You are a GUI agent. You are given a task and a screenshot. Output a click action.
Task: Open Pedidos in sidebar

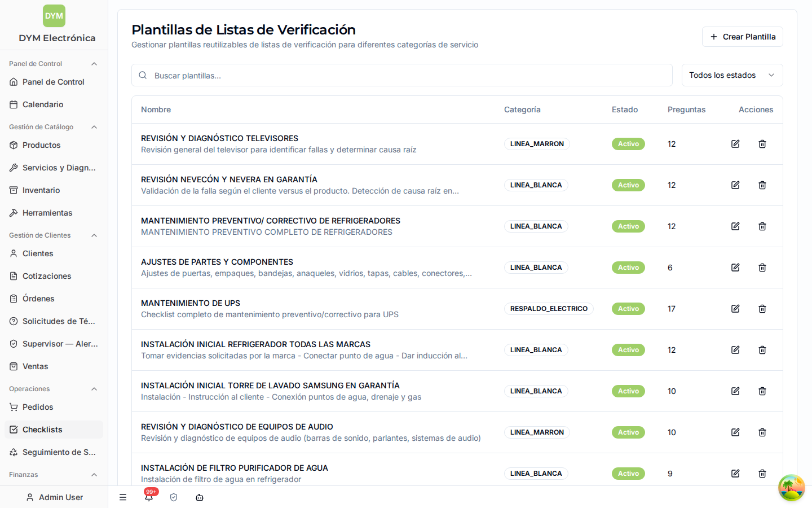54,407
